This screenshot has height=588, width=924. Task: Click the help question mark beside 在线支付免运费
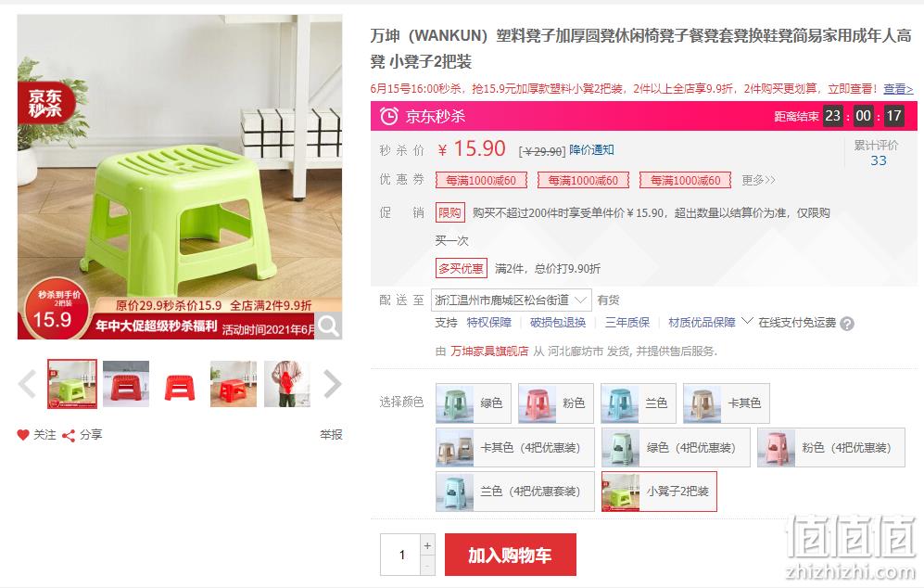(847, 323)
